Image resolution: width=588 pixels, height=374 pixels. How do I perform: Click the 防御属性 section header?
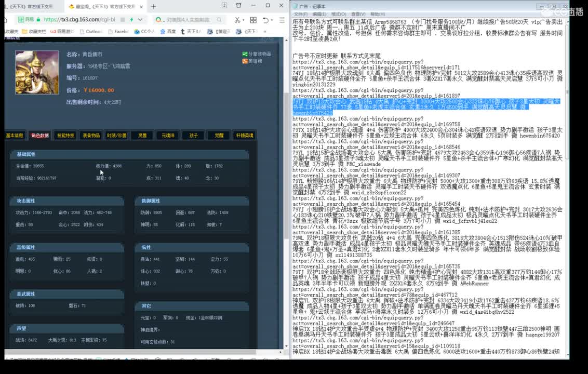click(x=192, y=201)
